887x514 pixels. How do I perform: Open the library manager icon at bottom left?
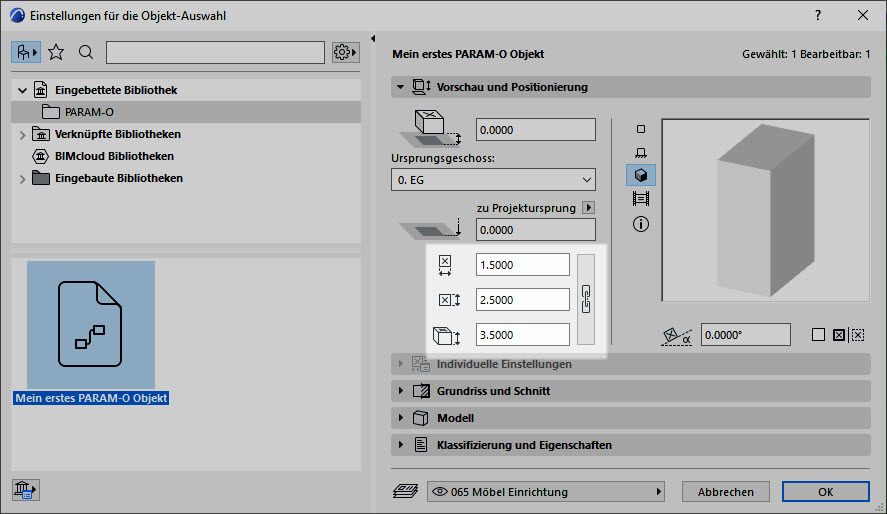pyautogui.click(x=25, y=490)
